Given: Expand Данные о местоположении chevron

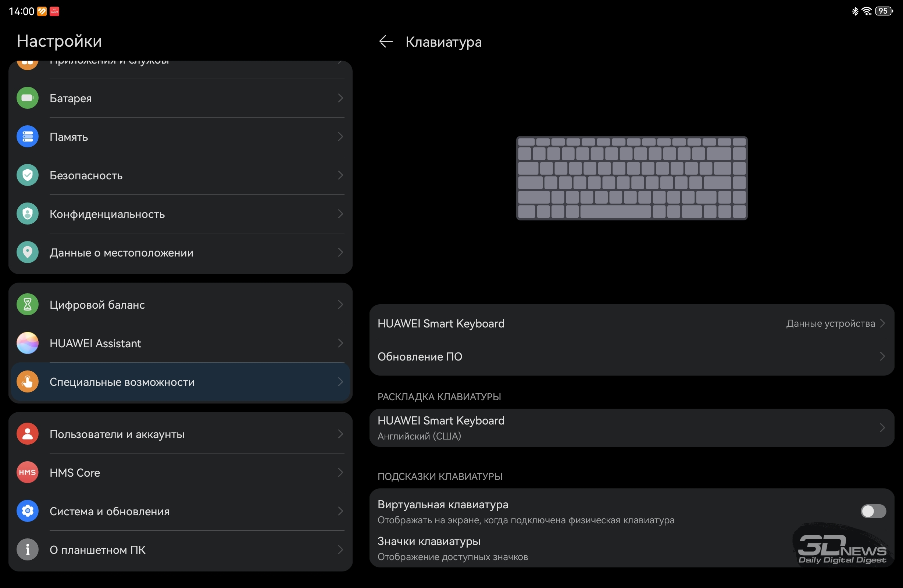Looking at the screenshot, I should click(x=340, y=252).
